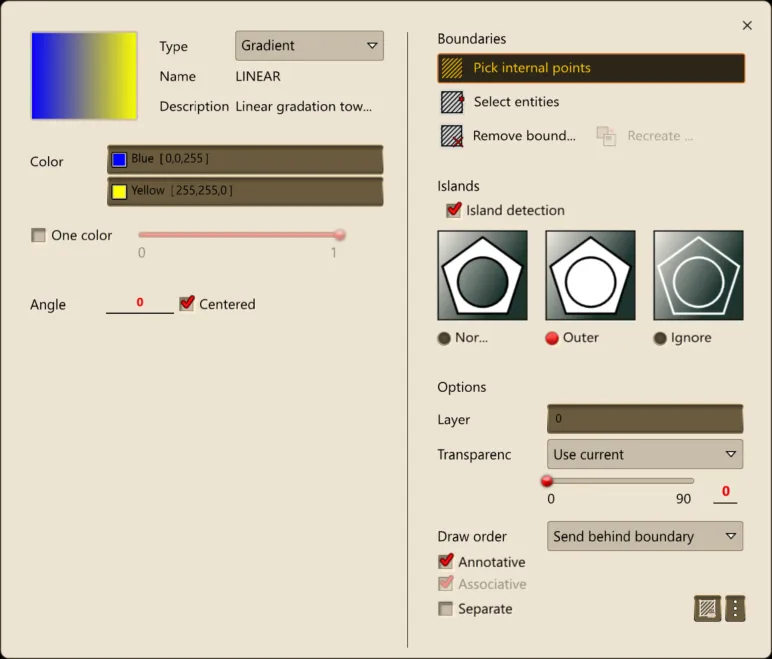
Task: Click the transparency slider handle
Action: [547, 481]
